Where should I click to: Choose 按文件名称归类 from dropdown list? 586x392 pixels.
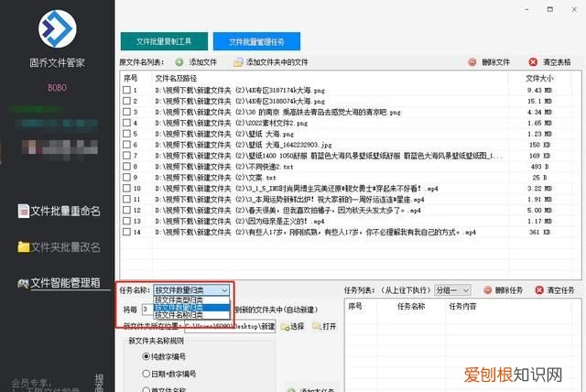tap(191, 315)
